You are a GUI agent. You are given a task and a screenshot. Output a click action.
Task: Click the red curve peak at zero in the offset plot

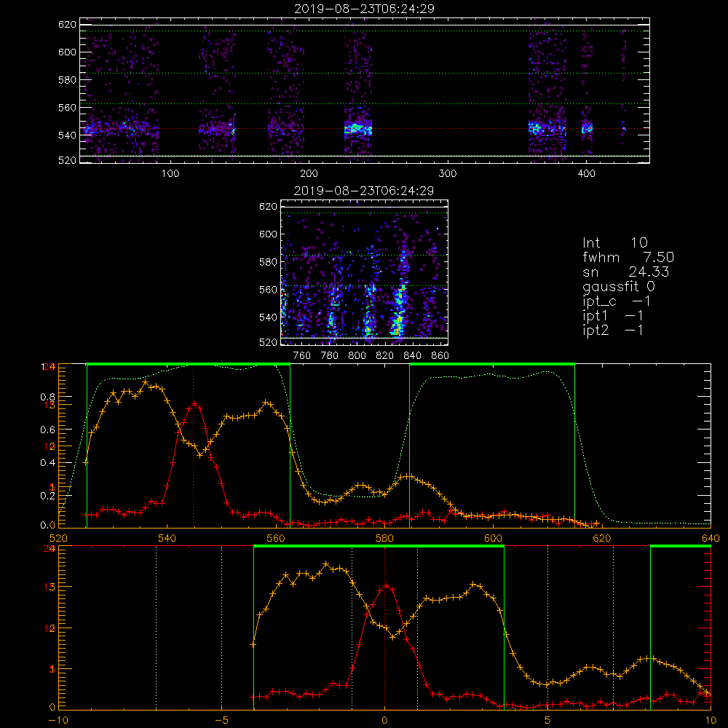click(x=385, y=586)
